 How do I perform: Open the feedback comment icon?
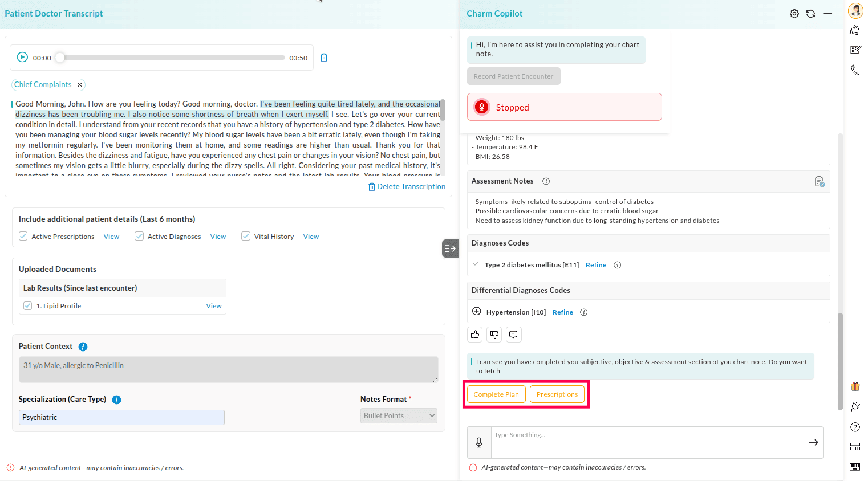point(513,335)
